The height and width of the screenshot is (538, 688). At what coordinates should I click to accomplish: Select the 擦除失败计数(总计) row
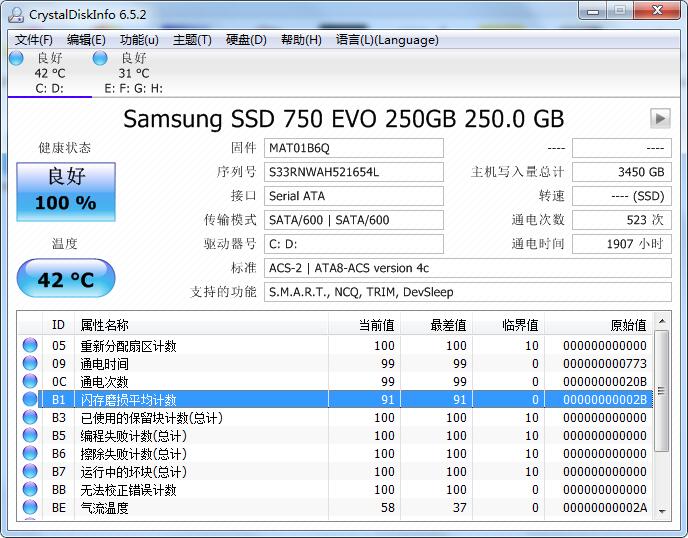(335, 453)
